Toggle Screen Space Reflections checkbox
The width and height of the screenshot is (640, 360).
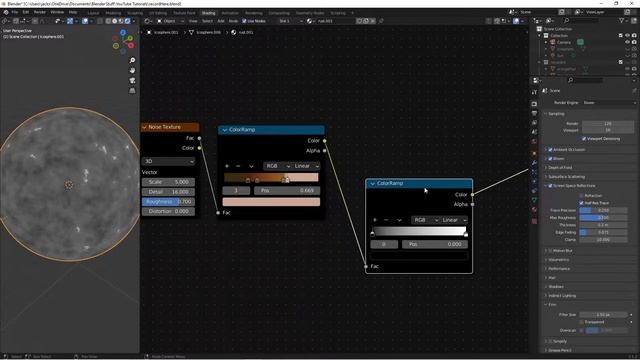[550, 186]
